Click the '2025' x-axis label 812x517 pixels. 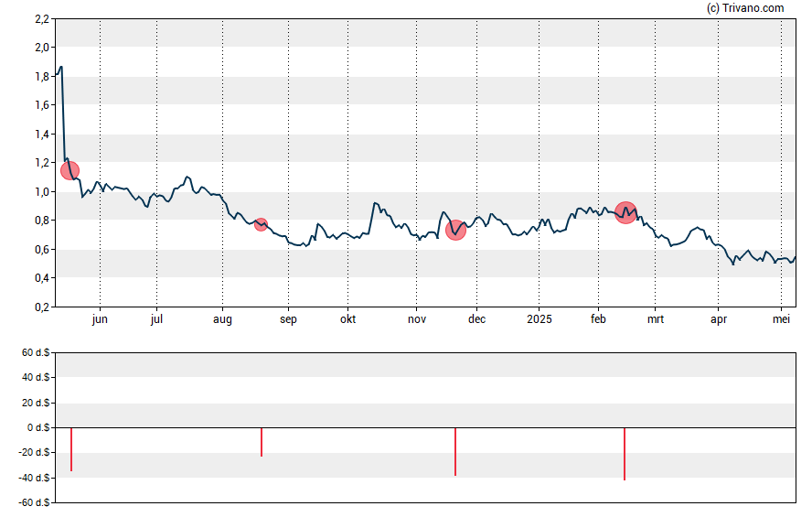click(540, 319)
